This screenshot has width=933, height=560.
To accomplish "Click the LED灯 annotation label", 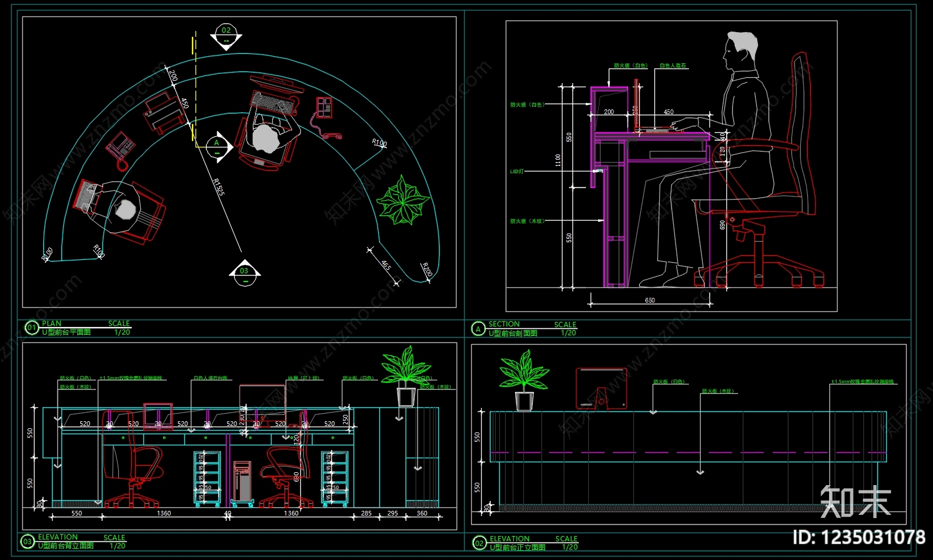I will (517, 172).
